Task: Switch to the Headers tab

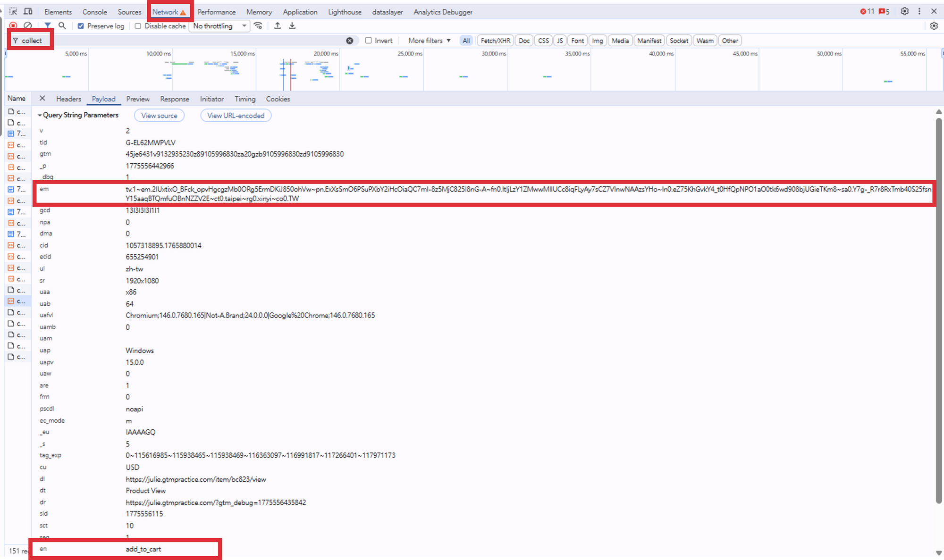Action: point(68,99)
